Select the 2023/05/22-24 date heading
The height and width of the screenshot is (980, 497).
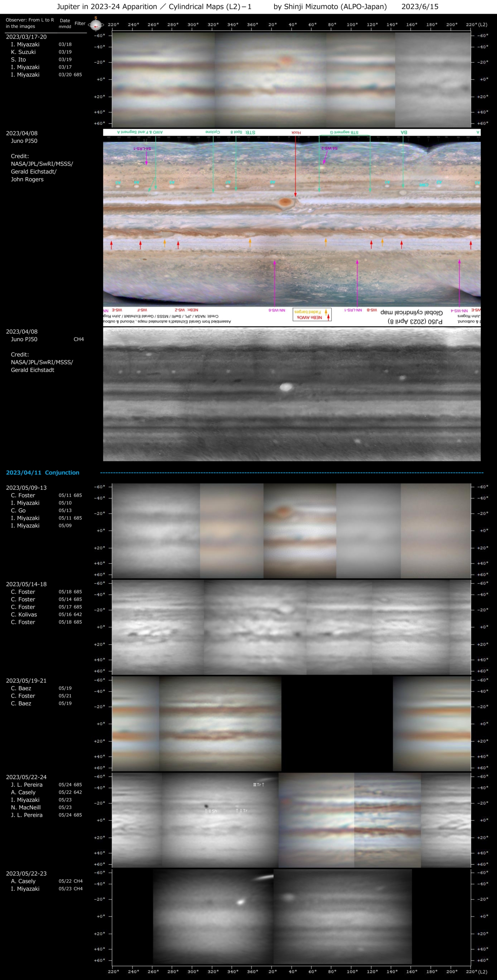(26, 777)
